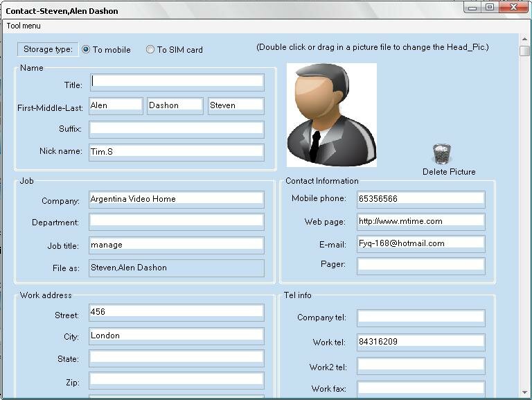Click the State input field
Screen dimensions: 532x400
click(177, 358)
